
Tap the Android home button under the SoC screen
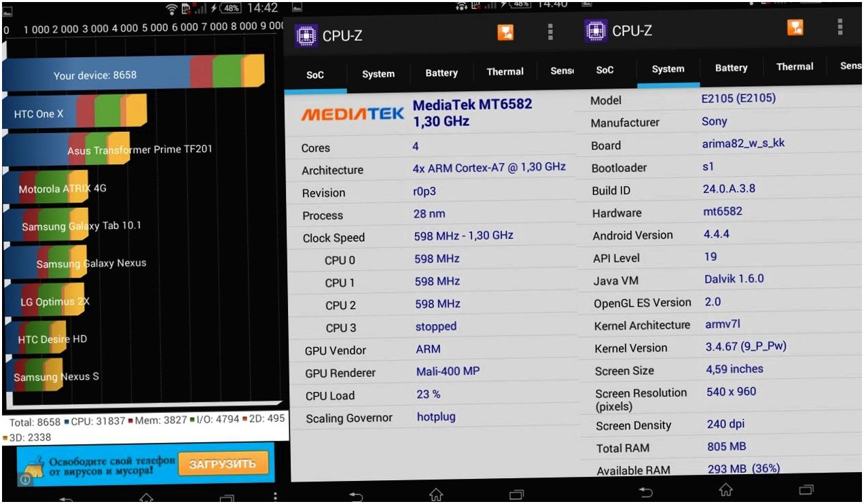tap(435, 495)
